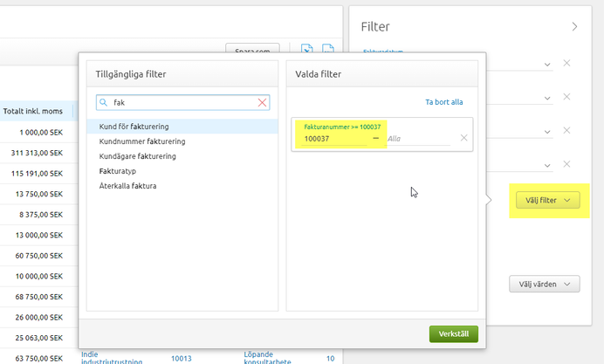Image resolution: width=604 pixels, height=364 pixels.
Task: Remove the Fakturanummer filter with its X
Action: point(463,138)
